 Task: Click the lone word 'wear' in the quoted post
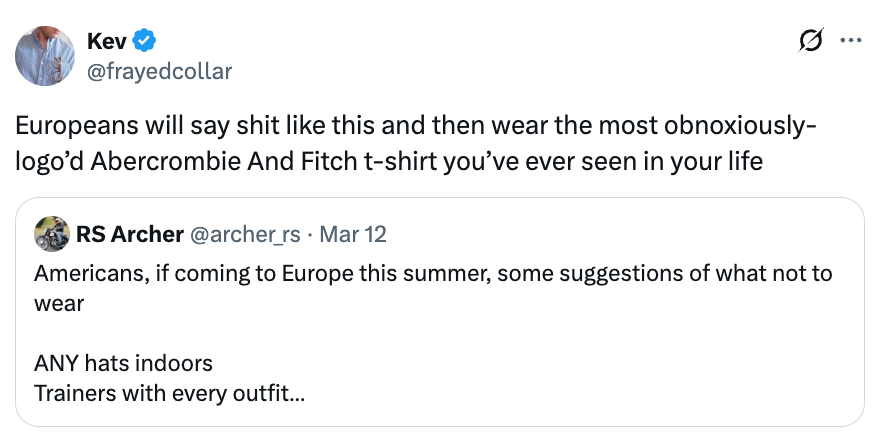point(58,303)
